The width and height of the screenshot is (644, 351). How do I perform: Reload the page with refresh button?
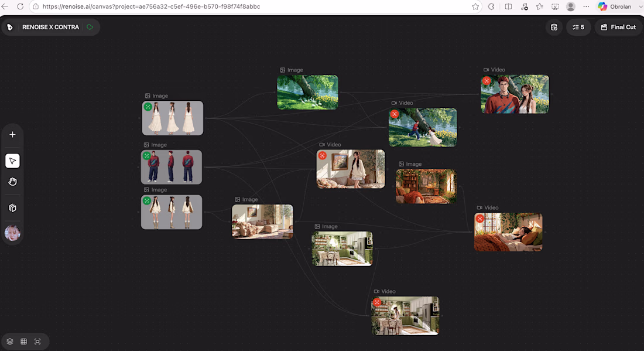20,6
